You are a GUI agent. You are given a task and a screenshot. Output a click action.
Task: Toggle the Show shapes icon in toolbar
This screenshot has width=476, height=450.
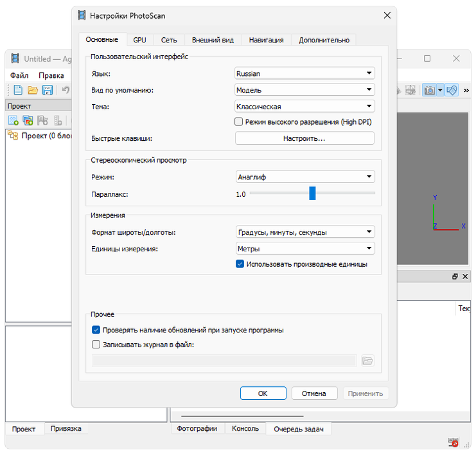(x=452, y=91)
